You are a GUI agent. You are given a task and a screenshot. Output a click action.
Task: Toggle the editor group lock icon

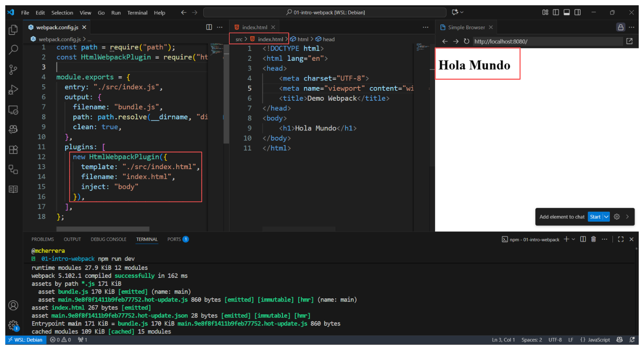(x=620, y=27)
